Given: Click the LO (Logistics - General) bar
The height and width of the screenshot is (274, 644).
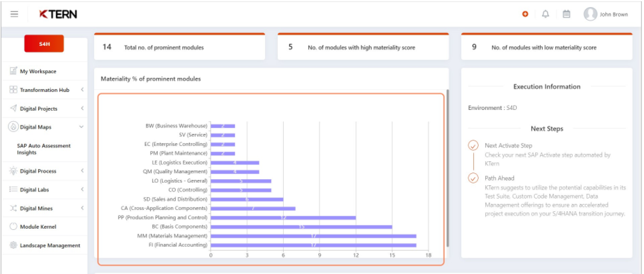Looking at the screenshot, I should click(241, 180).
